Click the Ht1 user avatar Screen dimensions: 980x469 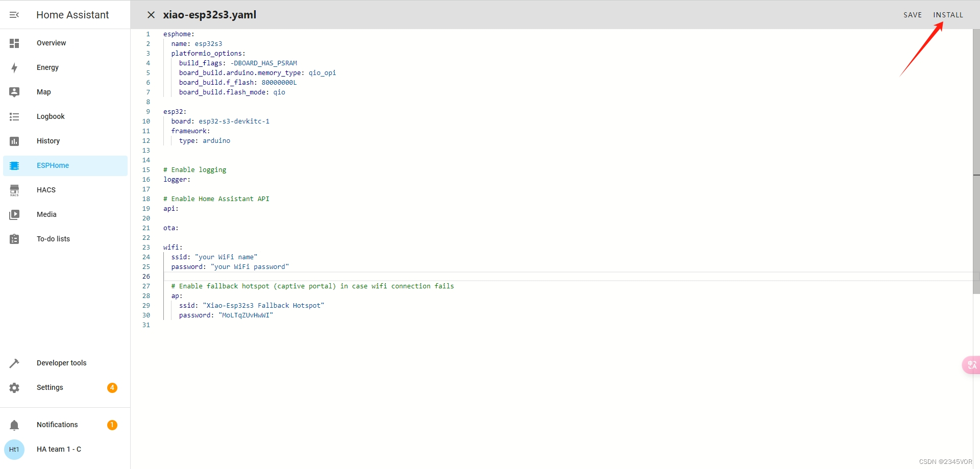(14, 450)
